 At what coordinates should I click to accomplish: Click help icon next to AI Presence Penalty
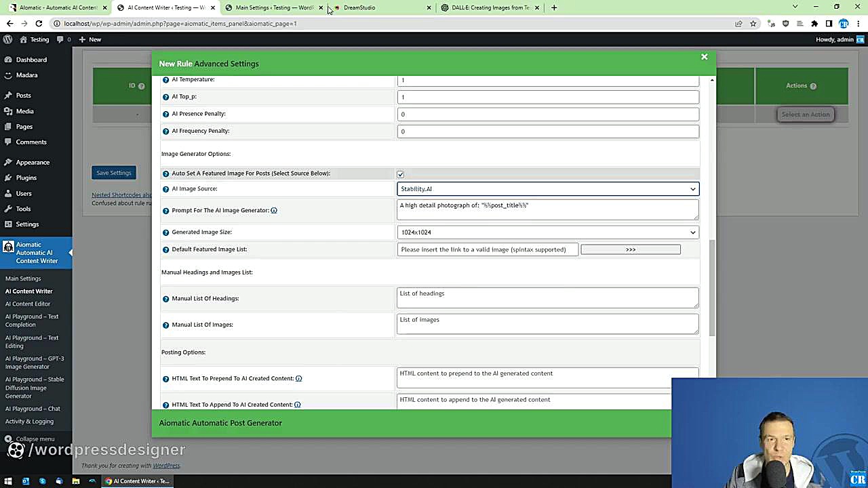click(165, 114)
